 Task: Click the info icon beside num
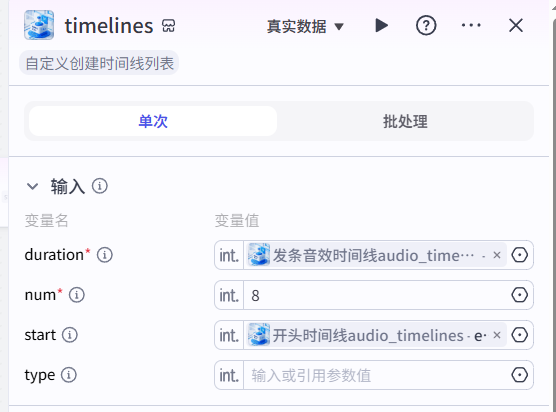point(77,295)
